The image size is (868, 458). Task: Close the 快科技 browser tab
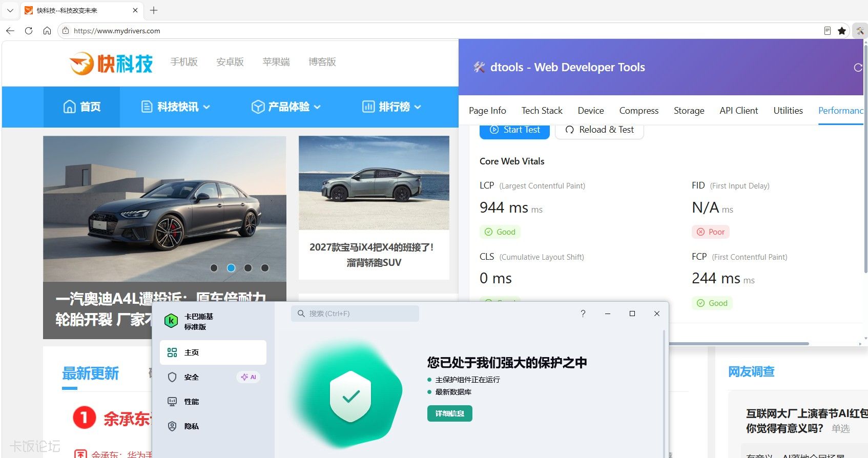tap(135, 10)
